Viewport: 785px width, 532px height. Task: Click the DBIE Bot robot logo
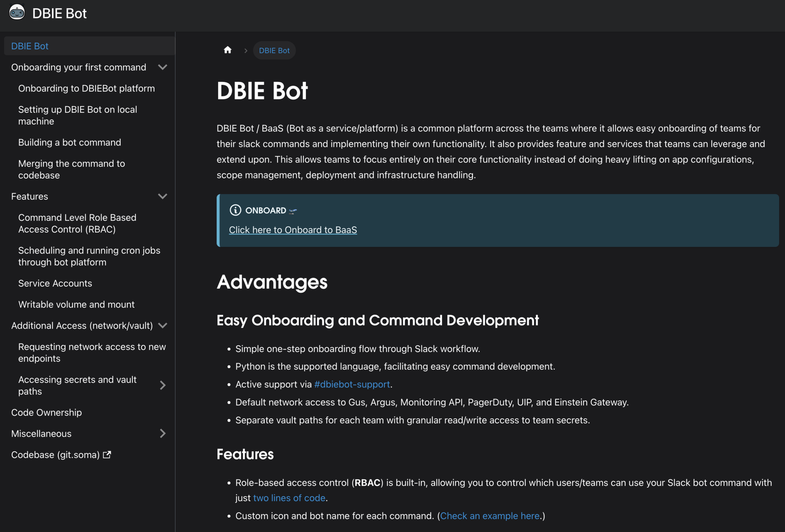tap(17, 12)
